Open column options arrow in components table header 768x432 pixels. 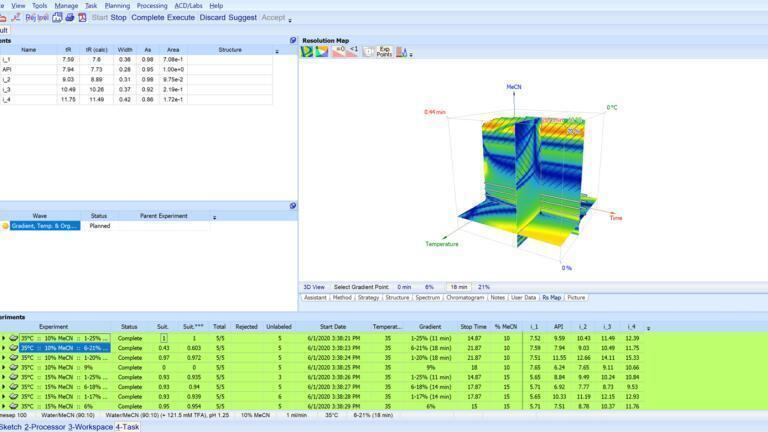277,51
